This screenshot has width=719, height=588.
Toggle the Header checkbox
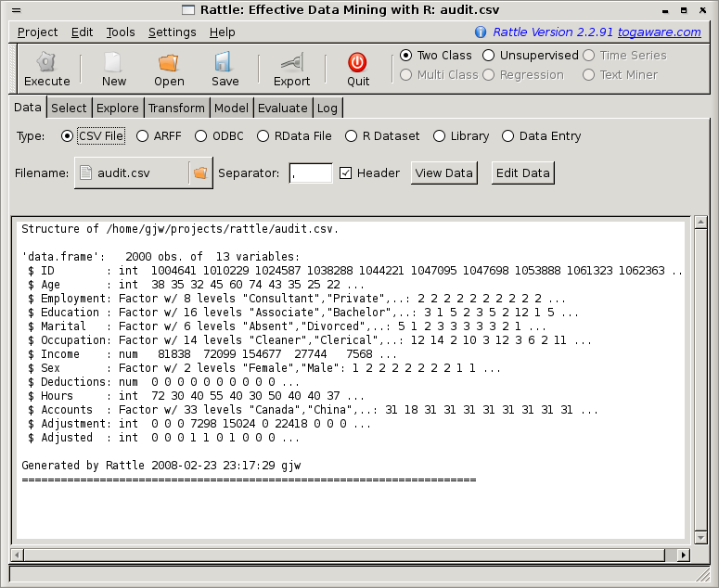coord(346,173)
